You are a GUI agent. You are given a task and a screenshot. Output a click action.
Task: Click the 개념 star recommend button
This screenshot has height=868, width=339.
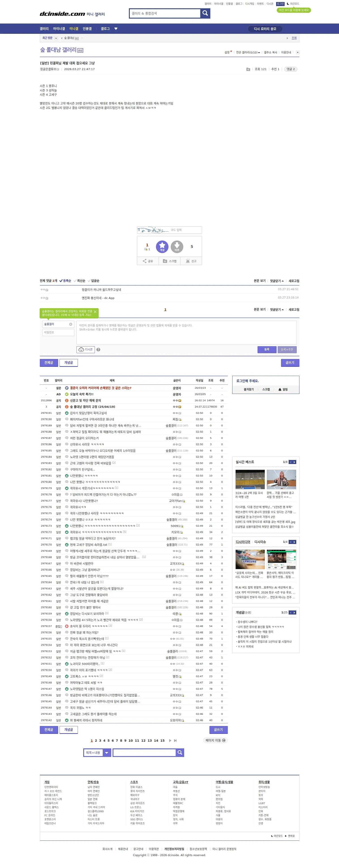(162, 247)
